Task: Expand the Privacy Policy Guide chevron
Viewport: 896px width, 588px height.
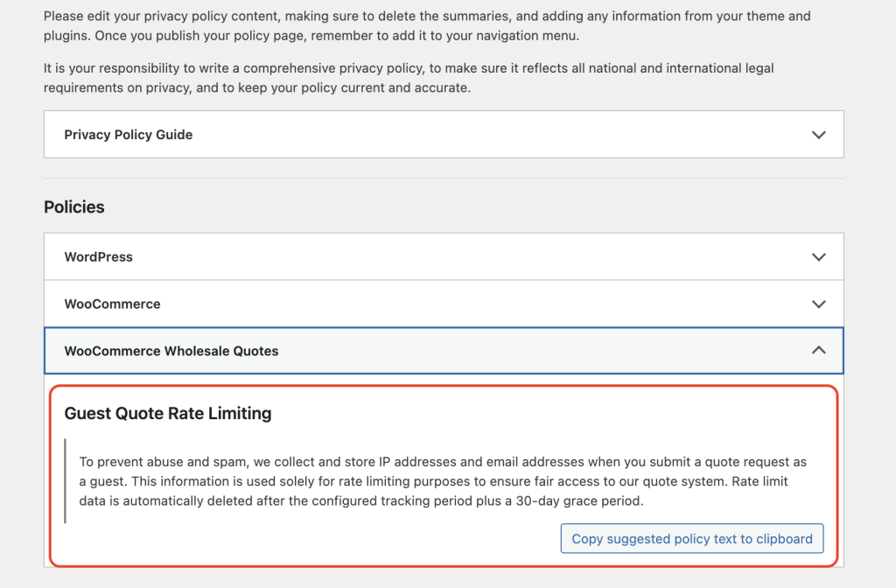Action: 818,135
